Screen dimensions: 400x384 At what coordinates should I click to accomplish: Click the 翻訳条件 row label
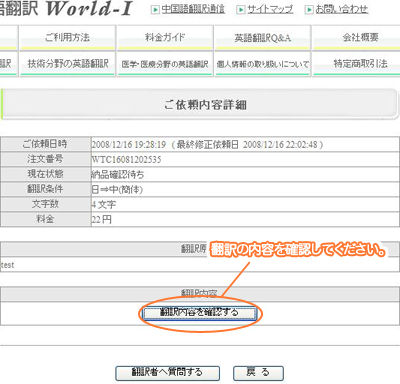tap(45, 189)
